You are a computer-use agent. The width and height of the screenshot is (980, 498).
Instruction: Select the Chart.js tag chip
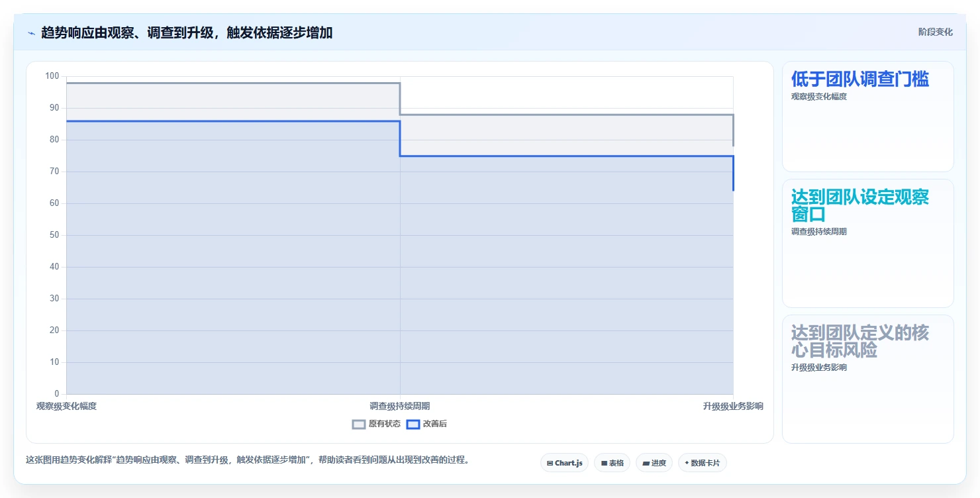[564, 463]
